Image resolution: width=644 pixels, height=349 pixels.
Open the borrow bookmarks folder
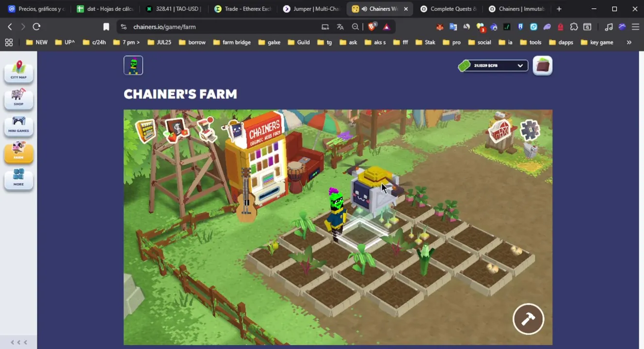point(192,42)
